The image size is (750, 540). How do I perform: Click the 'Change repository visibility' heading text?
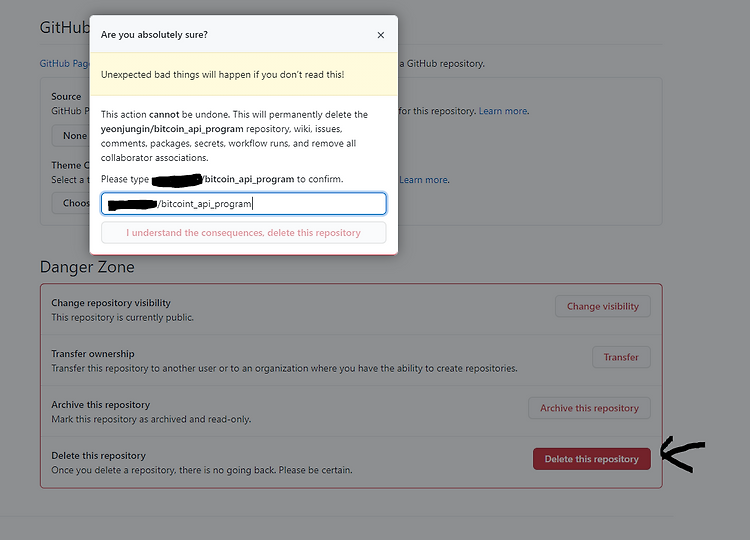(x=111, y=303)
